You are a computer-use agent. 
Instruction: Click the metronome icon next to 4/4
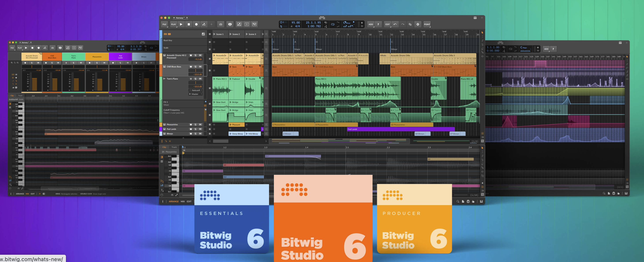click(x=292, y=26)
